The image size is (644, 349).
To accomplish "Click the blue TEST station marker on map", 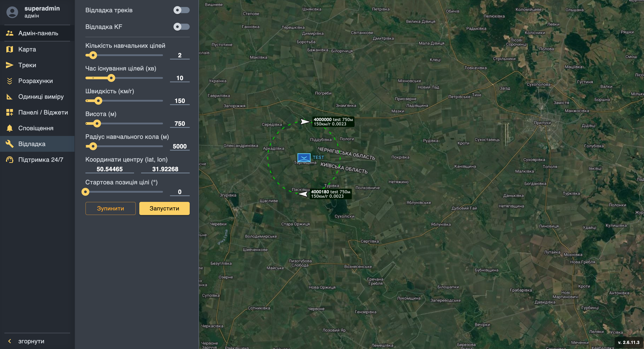I will pos(304,157).
